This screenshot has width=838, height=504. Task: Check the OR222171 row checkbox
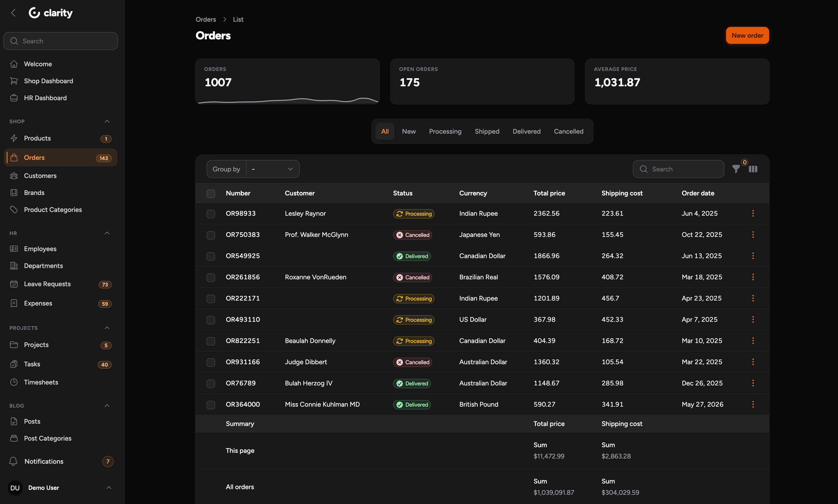pyautogui.click(x=211, y=299)
